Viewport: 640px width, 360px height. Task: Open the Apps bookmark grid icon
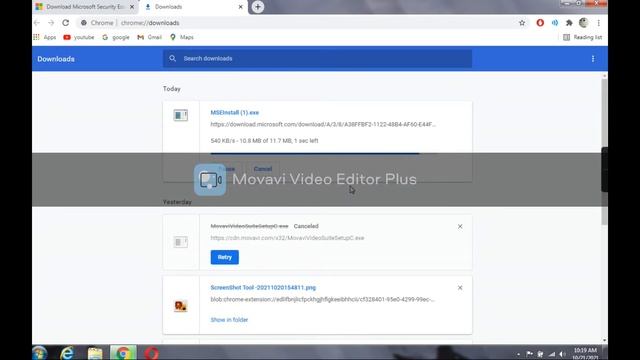[x=36, y=37]
